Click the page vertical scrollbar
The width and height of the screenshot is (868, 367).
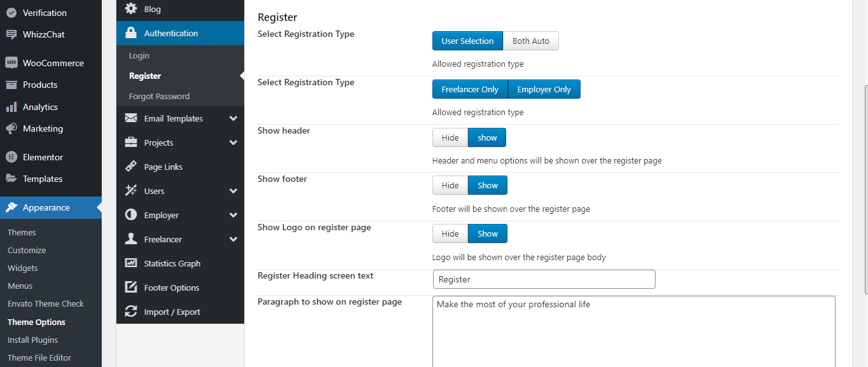[x=865, y=190]
